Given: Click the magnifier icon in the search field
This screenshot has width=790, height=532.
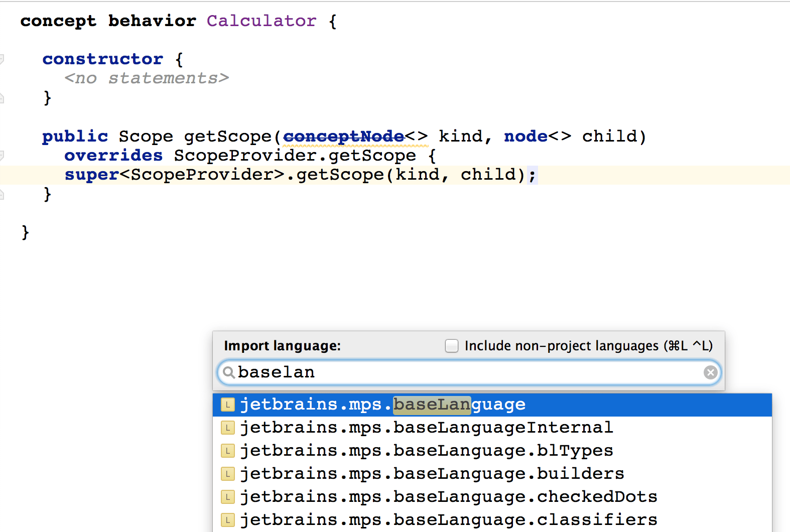Looking at the screenshot, I should [x=229, y=372].
